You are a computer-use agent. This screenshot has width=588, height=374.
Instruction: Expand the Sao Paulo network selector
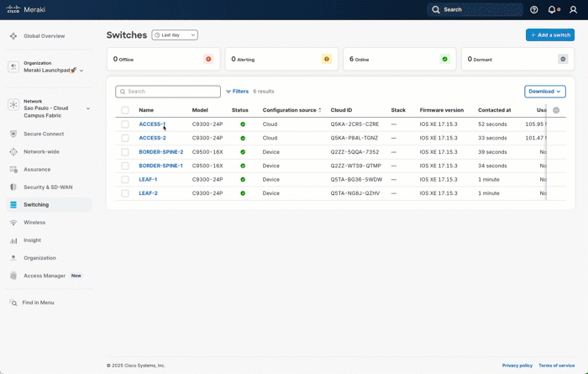(x=88, y=108)
